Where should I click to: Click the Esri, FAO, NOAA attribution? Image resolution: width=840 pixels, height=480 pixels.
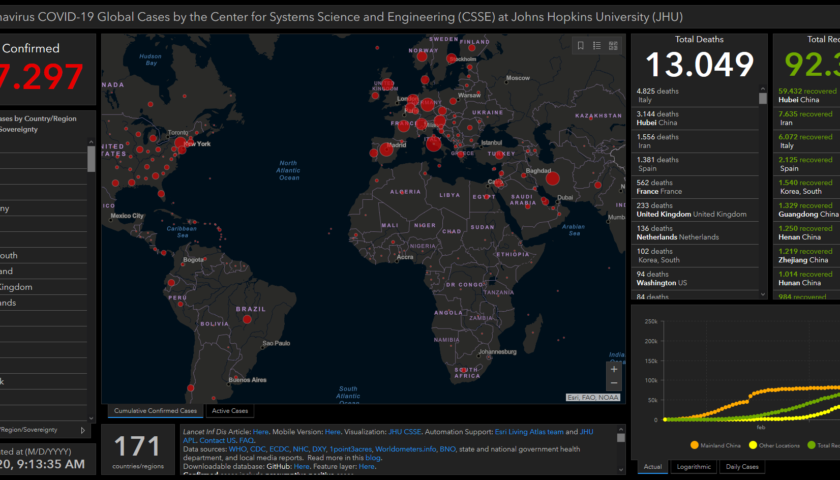tap(593, 398)
